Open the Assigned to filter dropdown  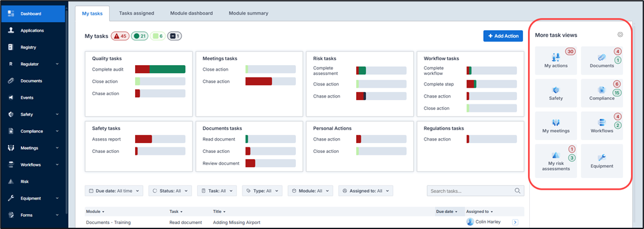click(x=366, y=191)
